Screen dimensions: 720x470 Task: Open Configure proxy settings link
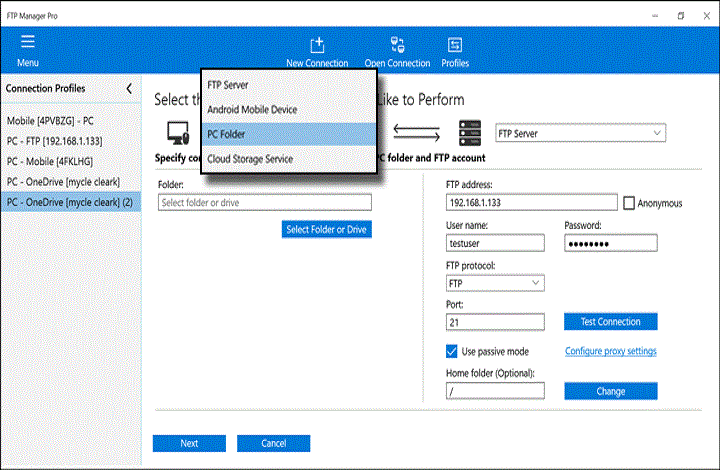pos(610,352)
